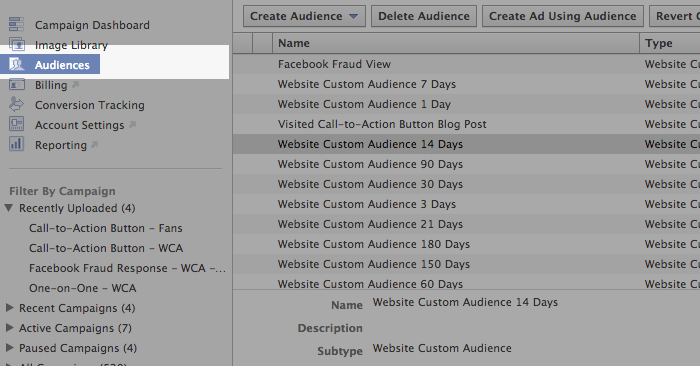Click the Revert button
The image size is (700, 366).
(675, 16)
